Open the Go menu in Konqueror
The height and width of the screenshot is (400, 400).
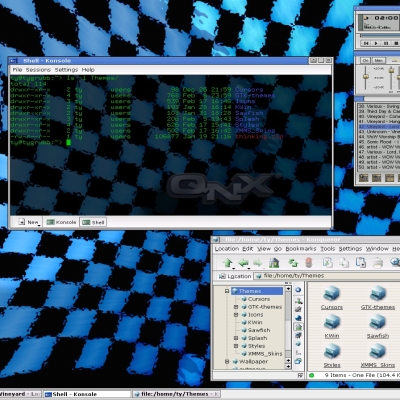[x=278, y=249]
